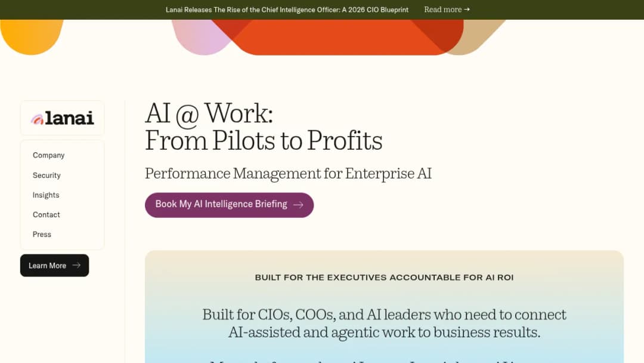Click the AI @ Work headline
The image size is (644, 363).
[x=264, y=127]
